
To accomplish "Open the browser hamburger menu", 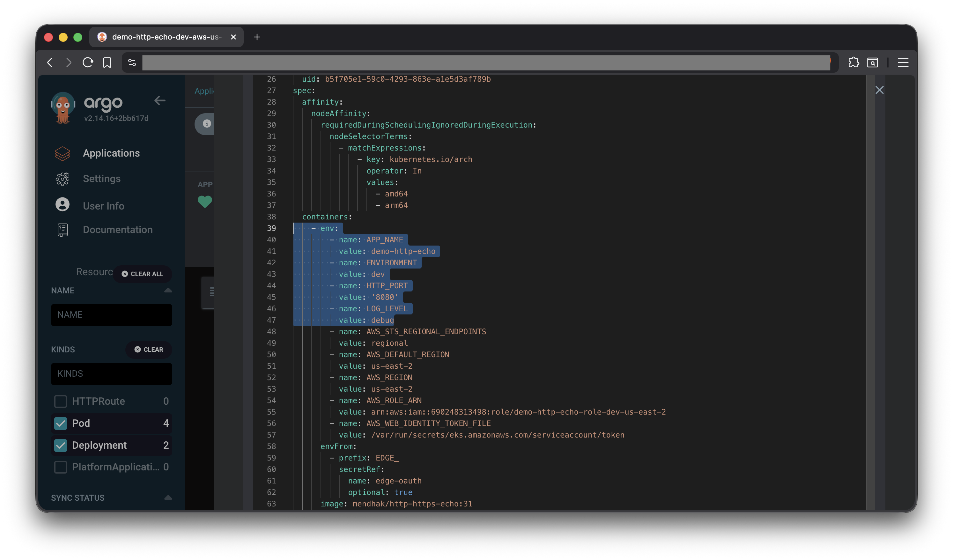I will coord(903,63).
